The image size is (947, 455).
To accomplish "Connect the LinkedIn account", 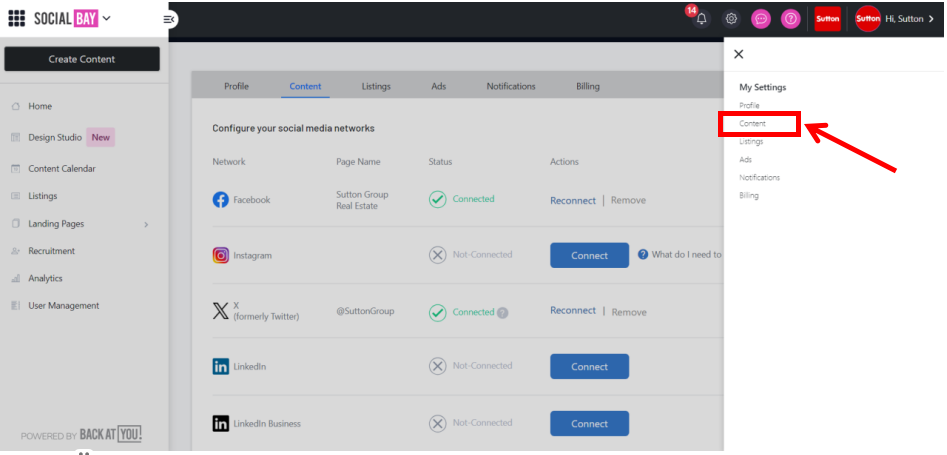I will coord(589,367).
